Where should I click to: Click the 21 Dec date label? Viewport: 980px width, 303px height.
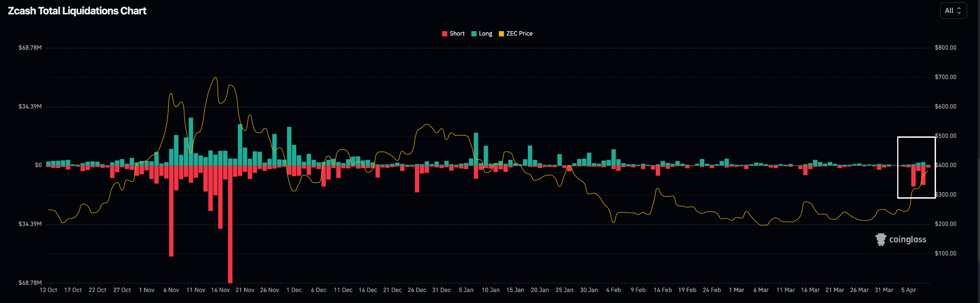392,290
